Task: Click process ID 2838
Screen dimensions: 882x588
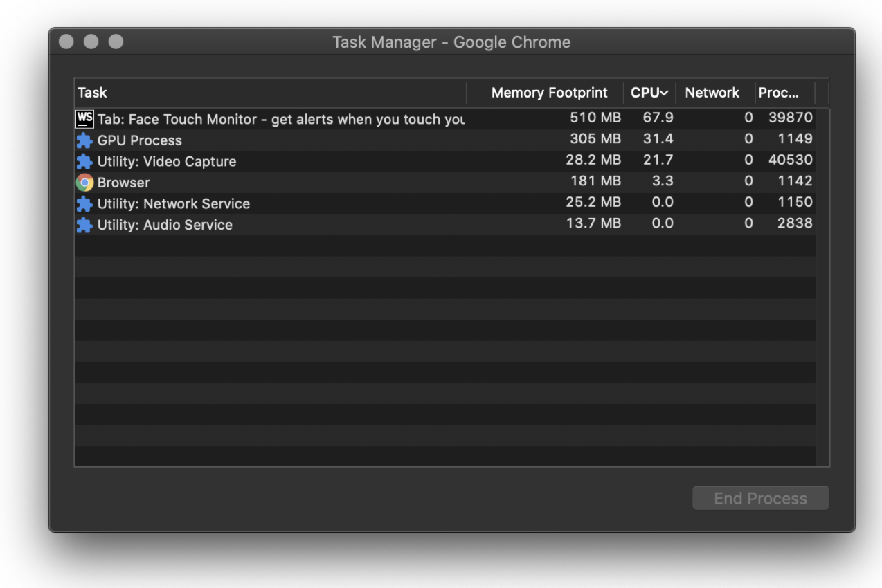Action: [x=795, y=223]
